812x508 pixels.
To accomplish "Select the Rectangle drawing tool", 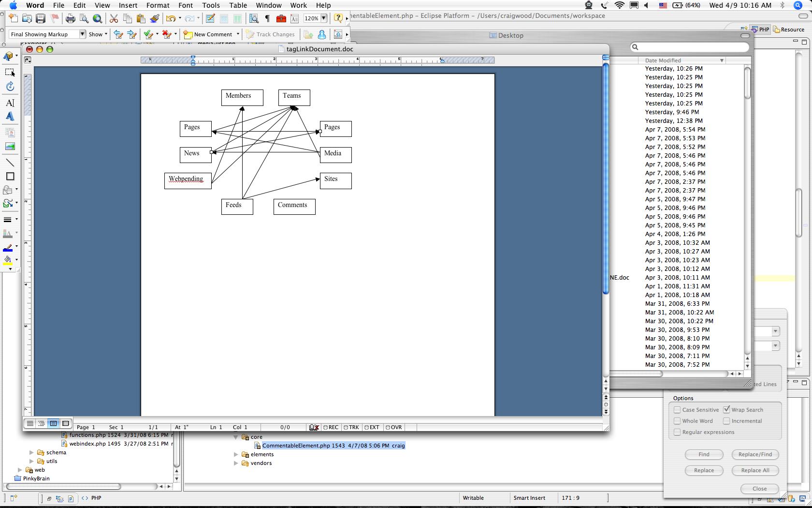I will (x=10, y=176).
